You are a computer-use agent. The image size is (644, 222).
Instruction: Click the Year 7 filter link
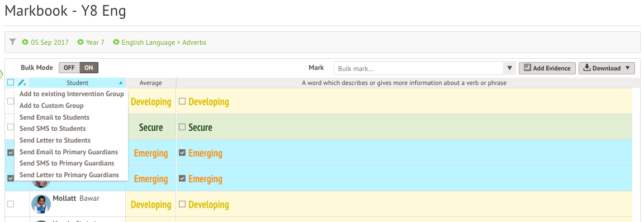tap(95, 42)
